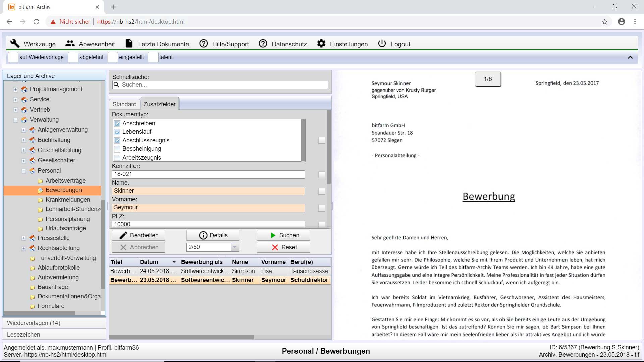
Task: Open Chrome's three-dot menu
Action: point(635,22)
